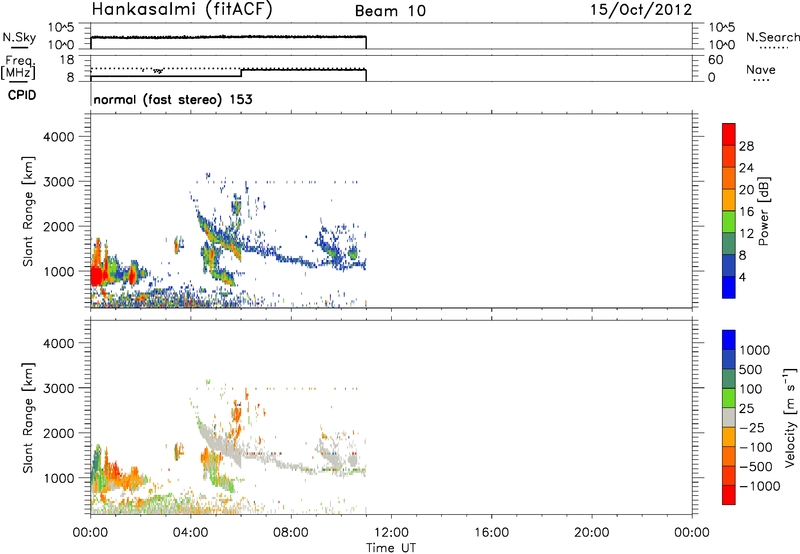Image resolution: width=800 pixels, height=554 pixels.
Task: Click the strong red echo patch in the power panel
Action: coord(96,275)
